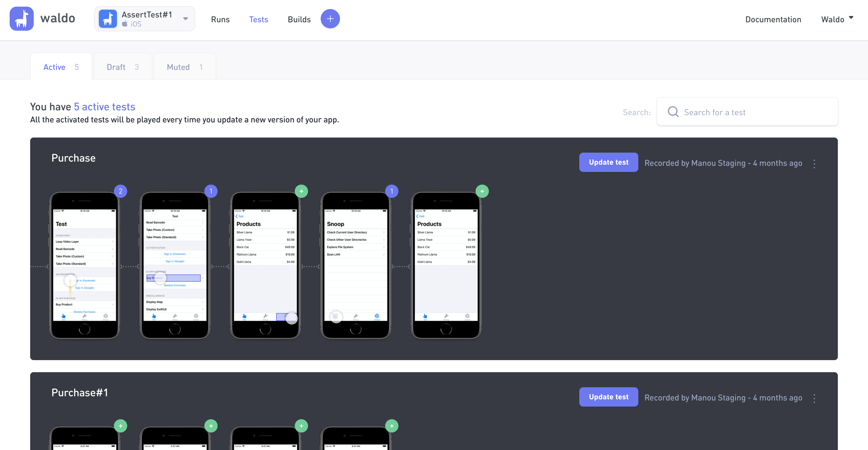Open the three-dot menu for Purchase#1

click(x=814, y=398)
